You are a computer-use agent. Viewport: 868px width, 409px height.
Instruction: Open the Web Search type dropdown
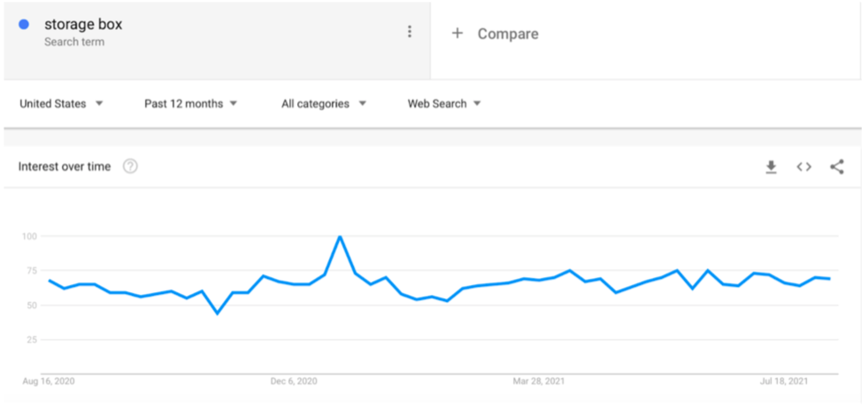click(x=444, y=104)
